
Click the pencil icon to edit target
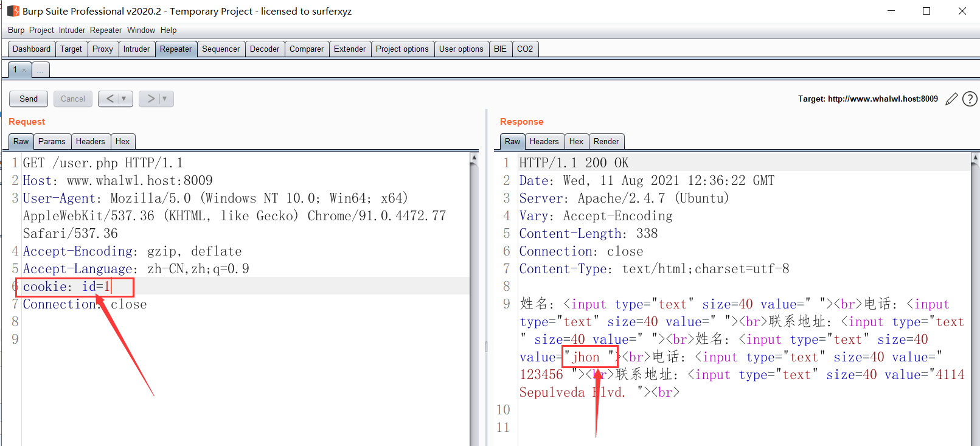[951, 99]
